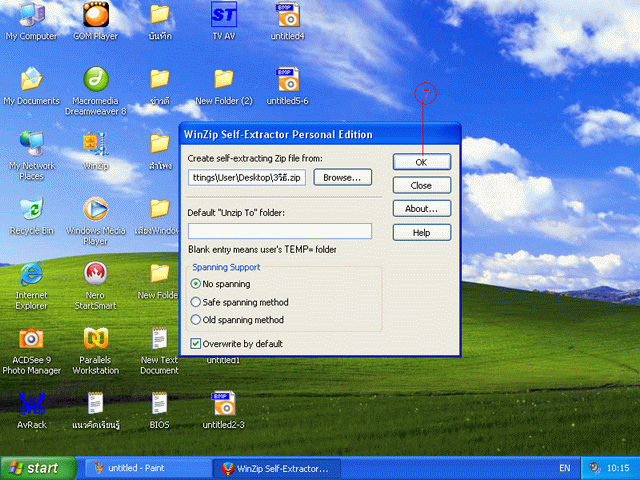This screenshot has width=640, height=480.
Task: Launch Internet Explorer from desktop
Action: tap(31, 285)
